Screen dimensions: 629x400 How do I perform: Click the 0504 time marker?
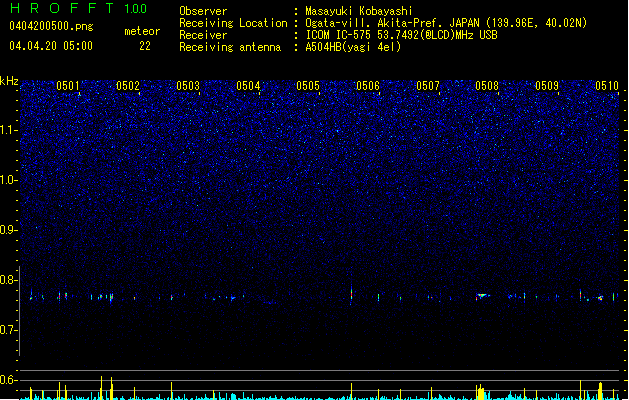click(x=248, y=86)
